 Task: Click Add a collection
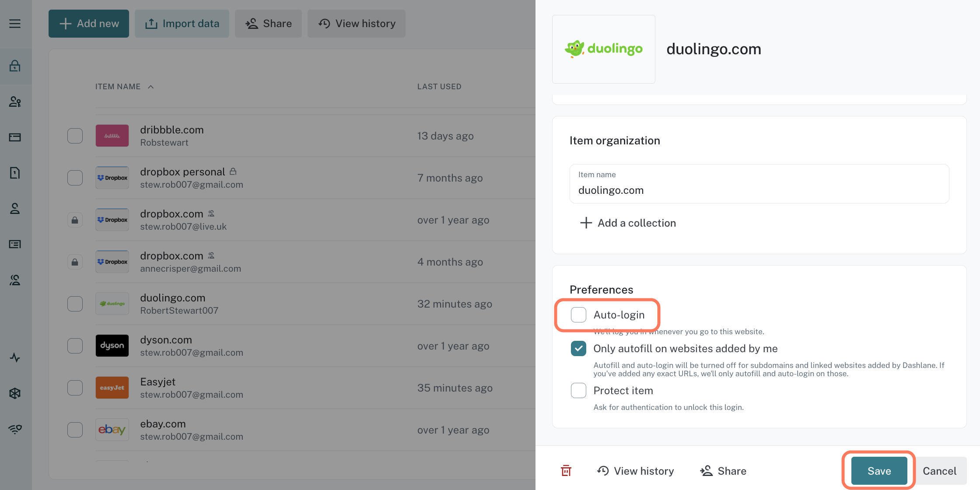tap(628, 223)
